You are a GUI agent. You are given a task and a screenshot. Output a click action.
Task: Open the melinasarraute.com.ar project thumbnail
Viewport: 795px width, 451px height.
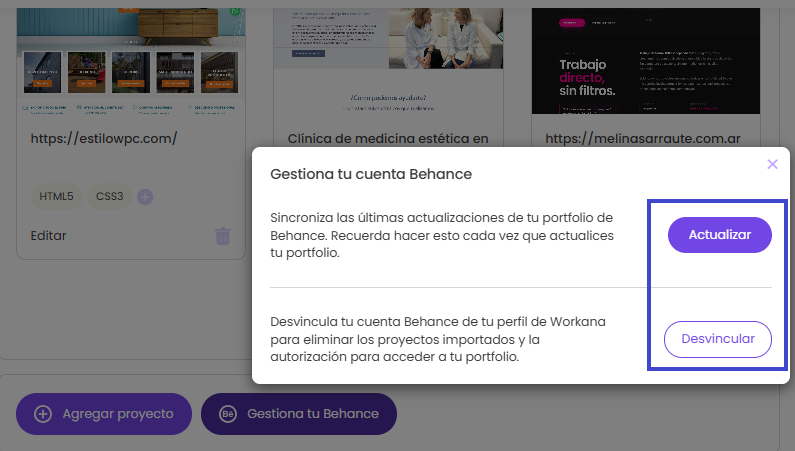click(x=645, y=61)
